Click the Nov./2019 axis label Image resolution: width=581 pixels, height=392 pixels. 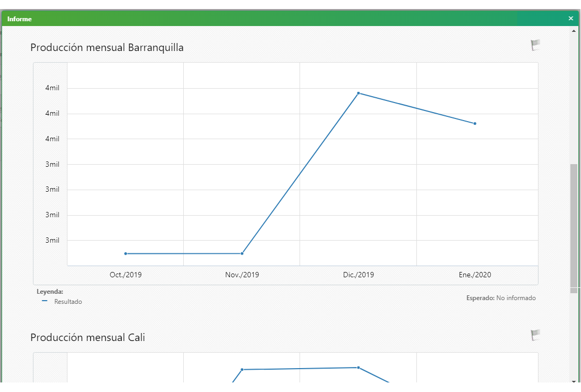point(242,275)
